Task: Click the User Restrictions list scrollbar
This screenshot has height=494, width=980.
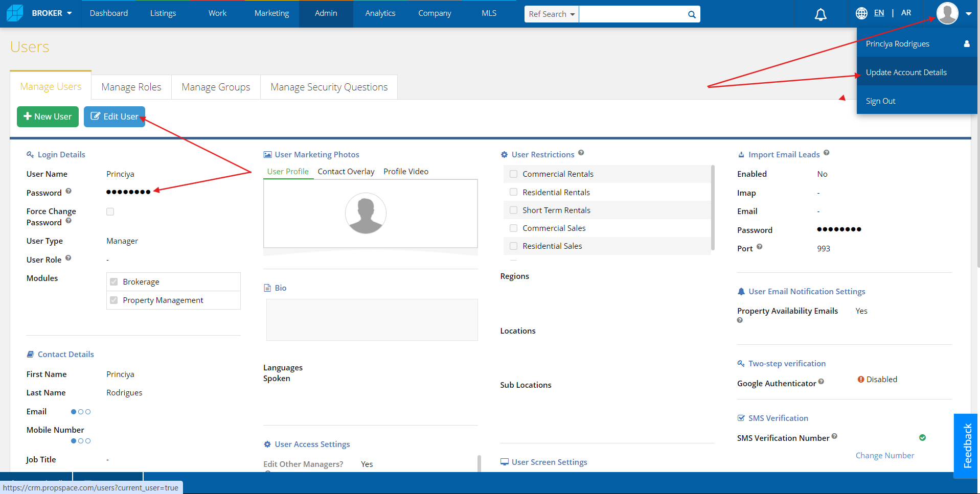Action: 713,207
